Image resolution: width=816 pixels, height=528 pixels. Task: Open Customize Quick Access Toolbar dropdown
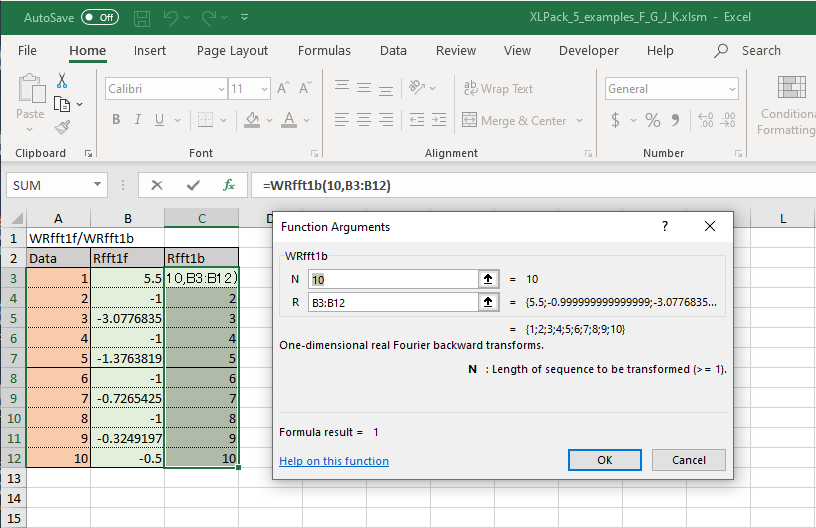click(x=245, y=18)
